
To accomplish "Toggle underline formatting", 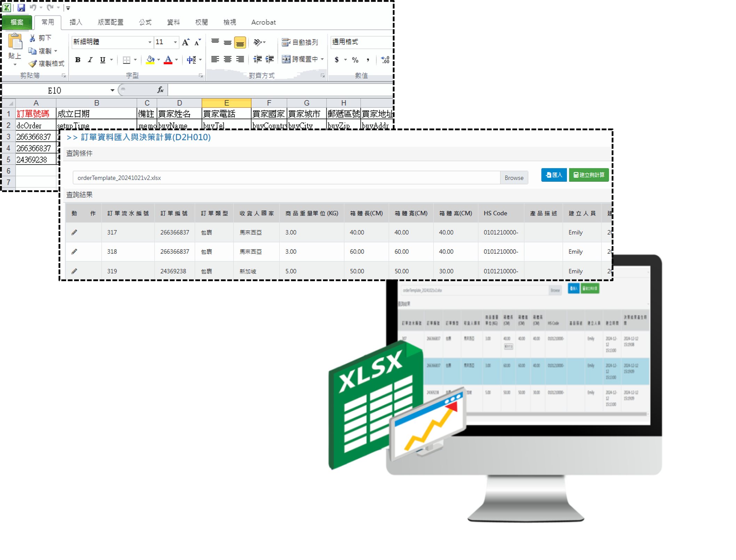I will click(x=103, y=60).
